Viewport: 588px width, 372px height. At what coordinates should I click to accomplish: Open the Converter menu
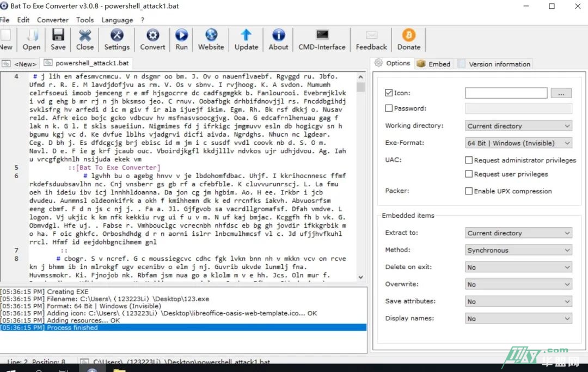52,20
